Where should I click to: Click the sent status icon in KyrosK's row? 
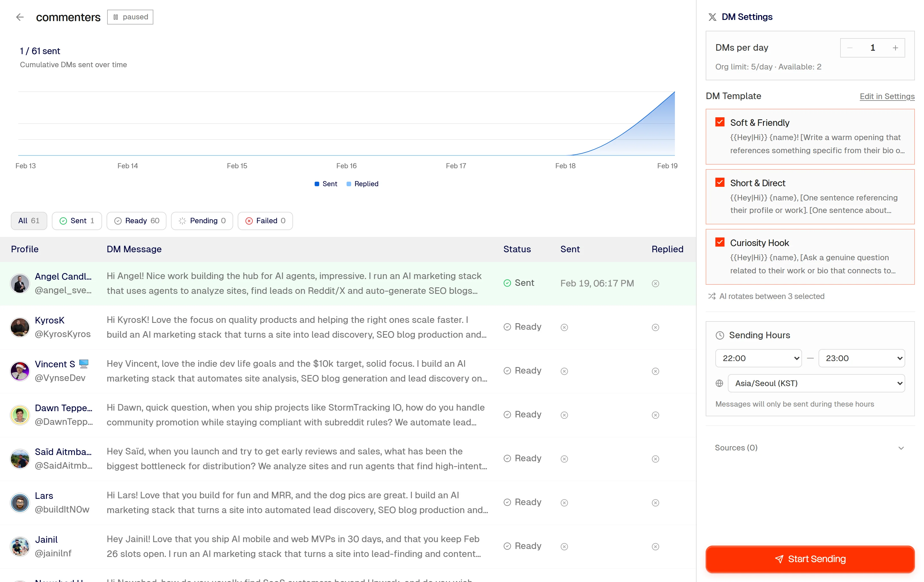pos(564,327)
